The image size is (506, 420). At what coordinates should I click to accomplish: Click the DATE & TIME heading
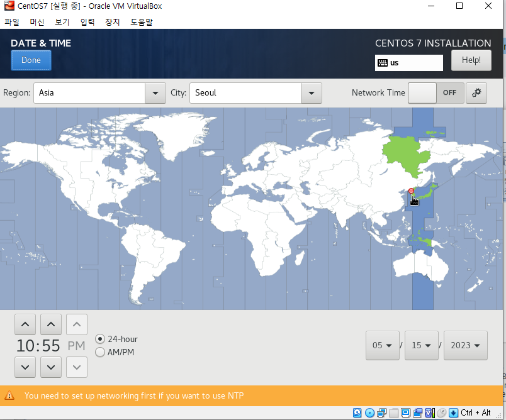[x=41, y=43]
